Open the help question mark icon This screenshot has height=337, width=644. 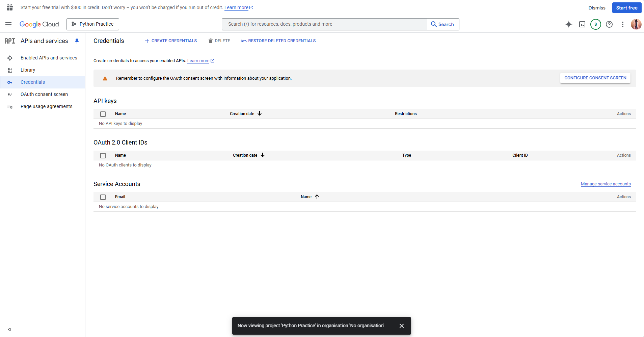coord(609,24)
